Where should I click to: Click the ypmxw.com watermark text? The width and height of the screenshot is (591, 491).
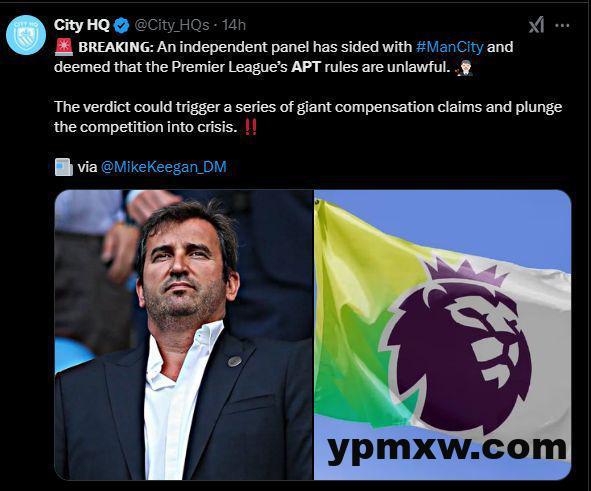point(447,448)
